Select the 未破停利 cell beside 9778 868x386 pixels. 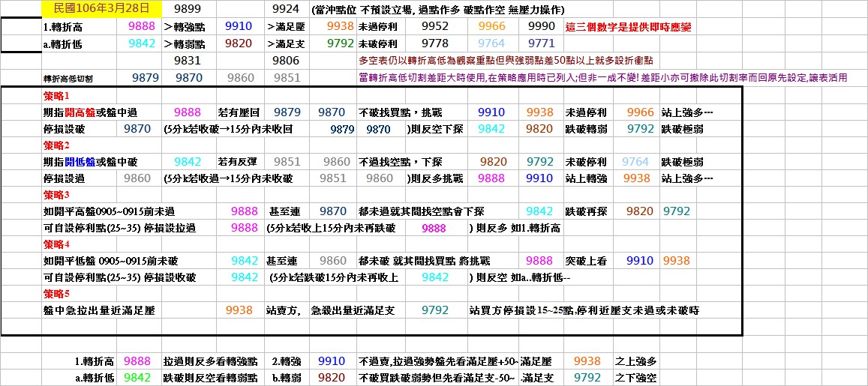[x=377, y=44]
